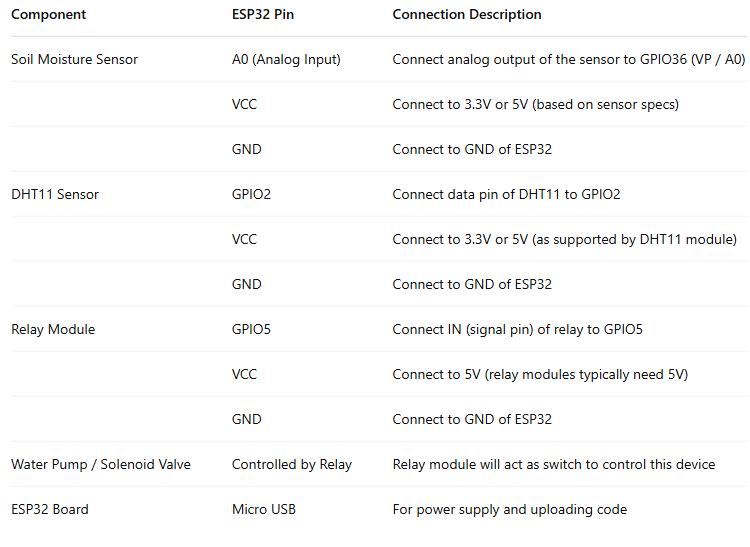Screen dimensions: 750x547
Task: Click the Relay Module component cell
Action: (53, 329)
